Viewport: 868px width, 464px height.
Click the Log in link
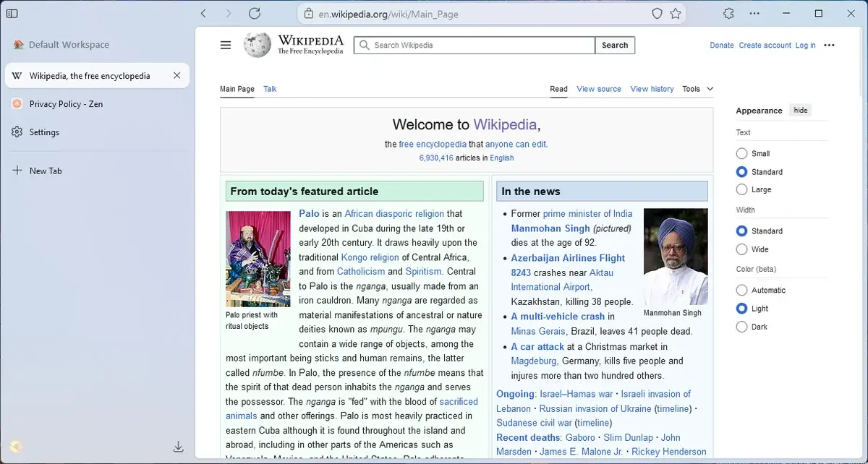(805, 45)
